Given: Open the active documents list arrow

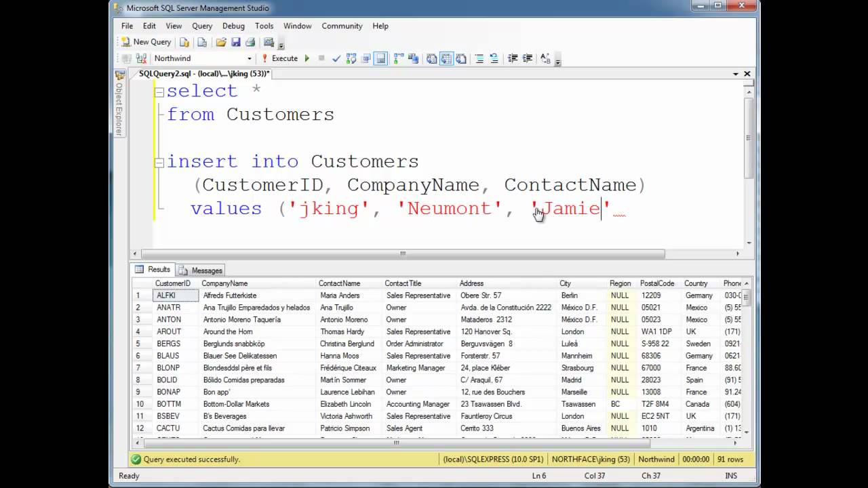Looking at the screenshot, I should tap(736, 74).
